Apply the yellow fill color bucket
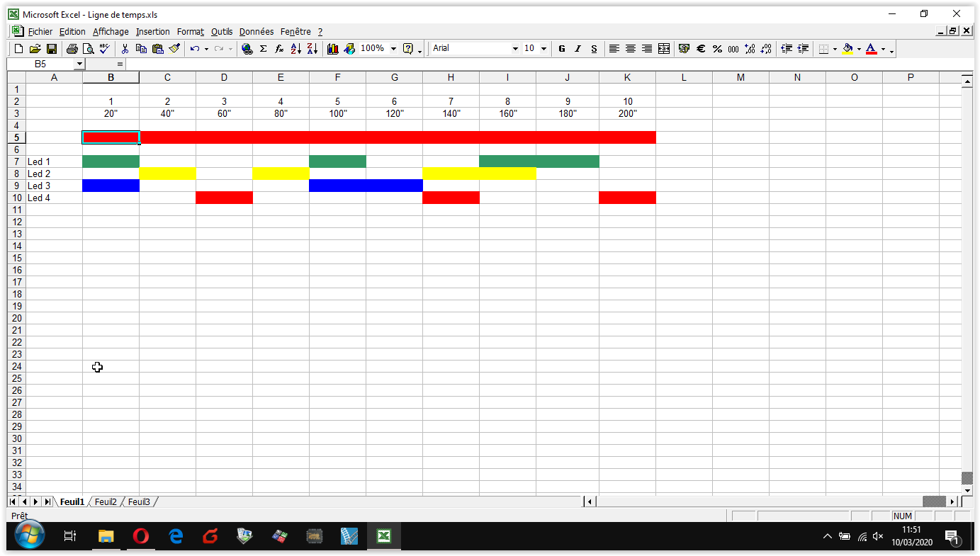Image resolution: width=980 pixels, height=556 pixels. (847, 49)
